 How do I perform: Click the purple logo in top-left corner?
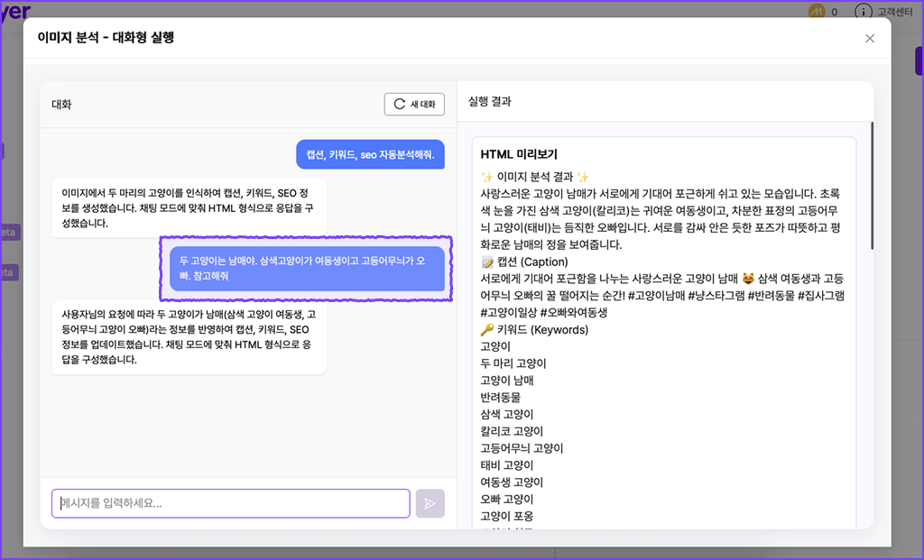(15, 11)
